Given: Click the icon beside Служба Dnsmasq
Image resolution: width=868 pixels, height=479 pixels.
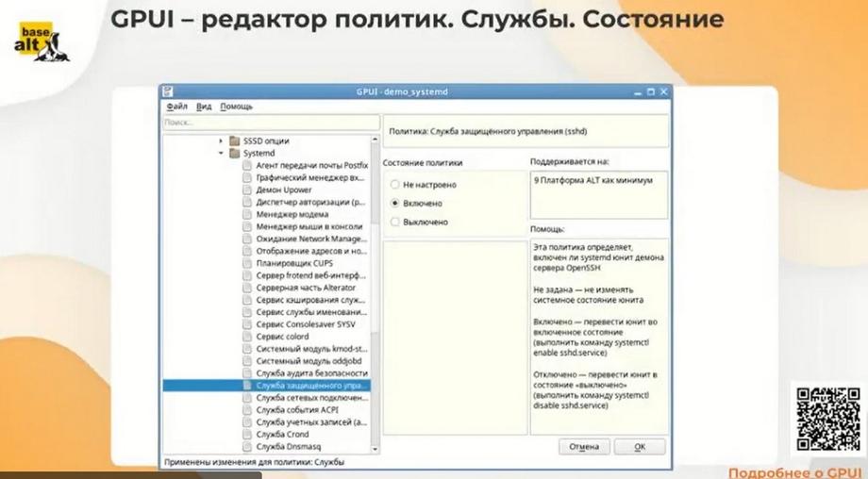Looking at the screenshot, I should coord(247,446).
